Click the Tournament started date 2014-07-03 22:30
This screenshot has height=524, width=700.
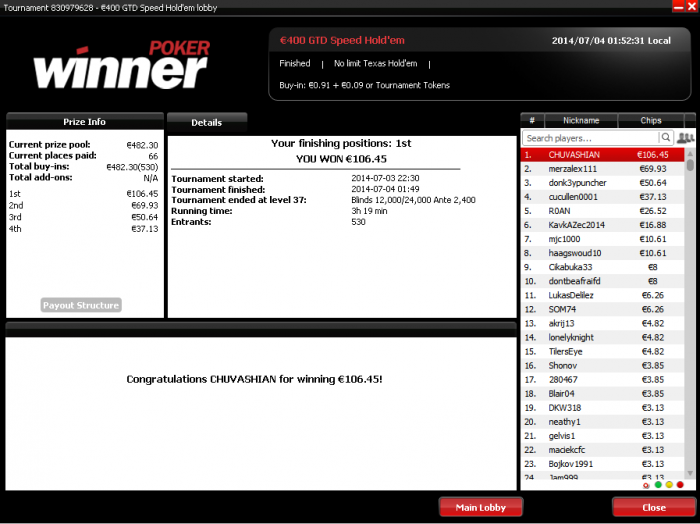click(x=385, y=178)
